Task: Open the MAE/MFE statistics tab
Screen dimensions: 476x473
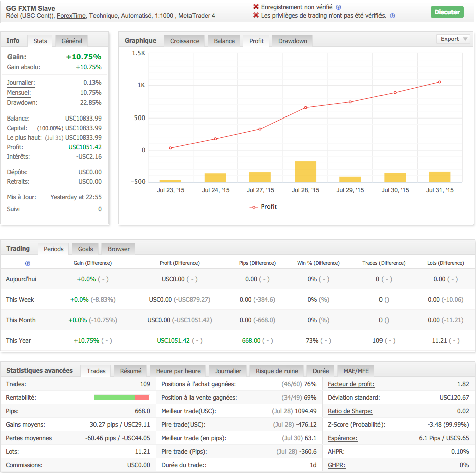Action: [x=355, y=371]
